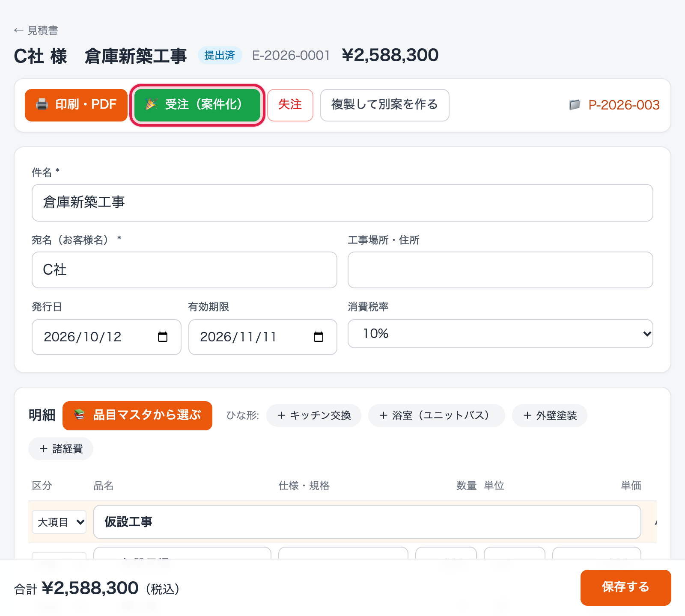Mark the estimate as 失注

tap(290, 105)
